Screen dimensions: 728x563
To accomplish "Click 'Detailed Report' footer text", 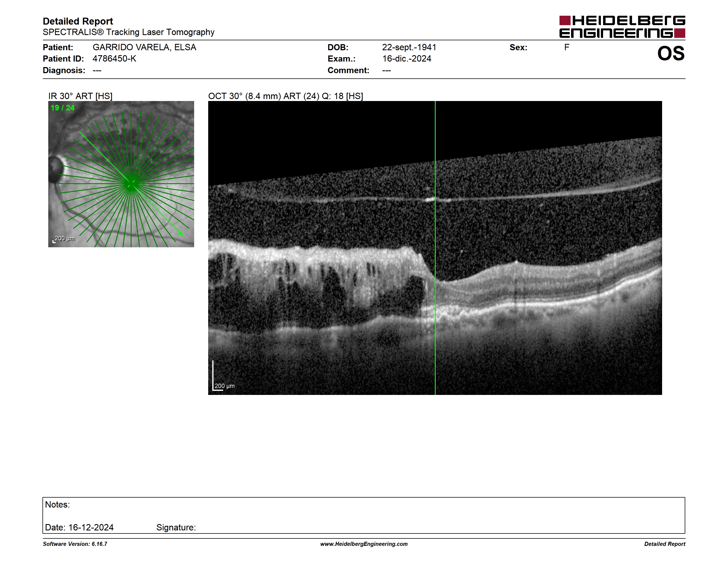I will (665, 544).
